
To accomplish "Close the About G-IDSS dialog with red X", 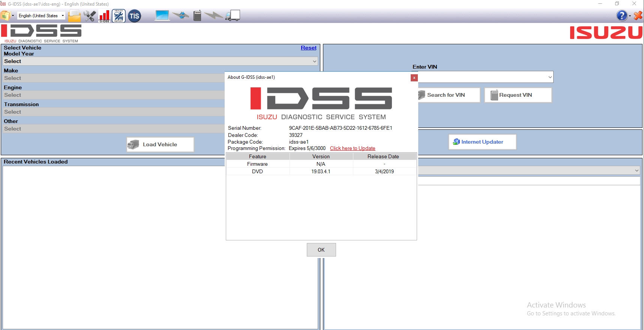I will pos(414,78).
